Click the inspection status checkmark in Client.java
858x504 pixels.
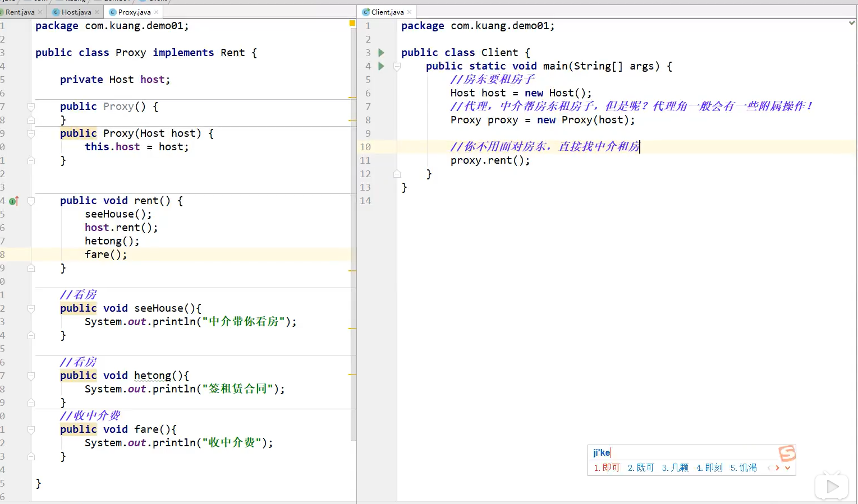[852, 23]
